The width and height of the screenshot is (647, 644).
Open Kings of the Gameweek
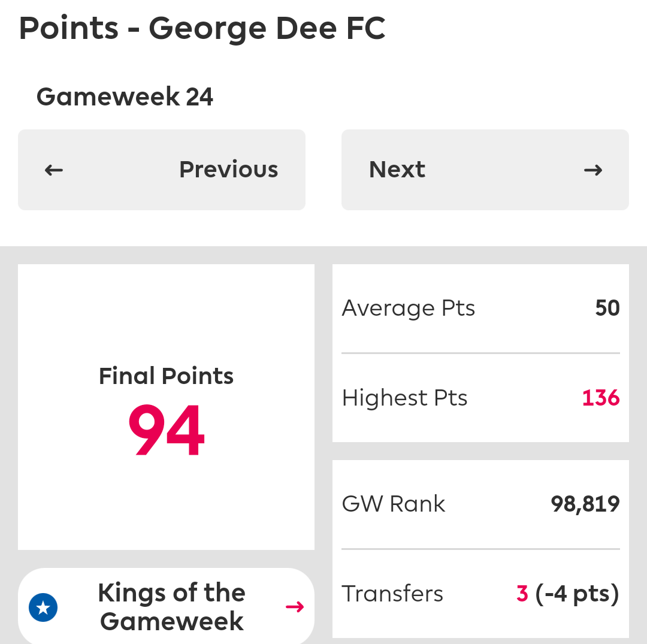(167, 606)
